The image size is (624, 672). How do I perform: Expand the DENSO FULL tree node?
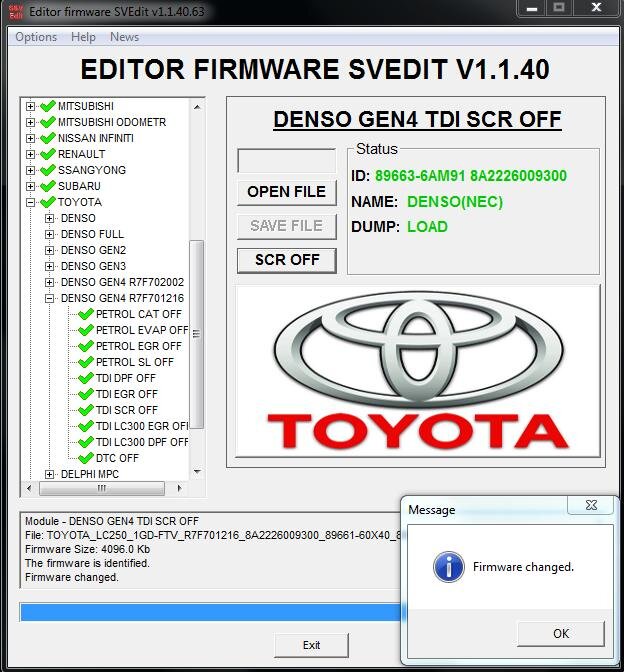pyautogui.click(x=49, y=234)
